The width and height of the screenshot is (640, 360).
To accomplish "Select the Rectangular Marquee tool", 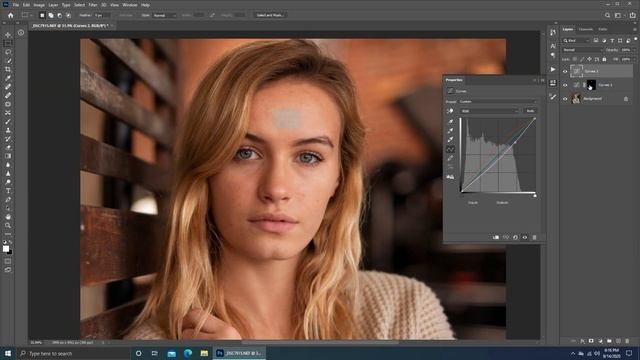I will click(x=8, y=43).
